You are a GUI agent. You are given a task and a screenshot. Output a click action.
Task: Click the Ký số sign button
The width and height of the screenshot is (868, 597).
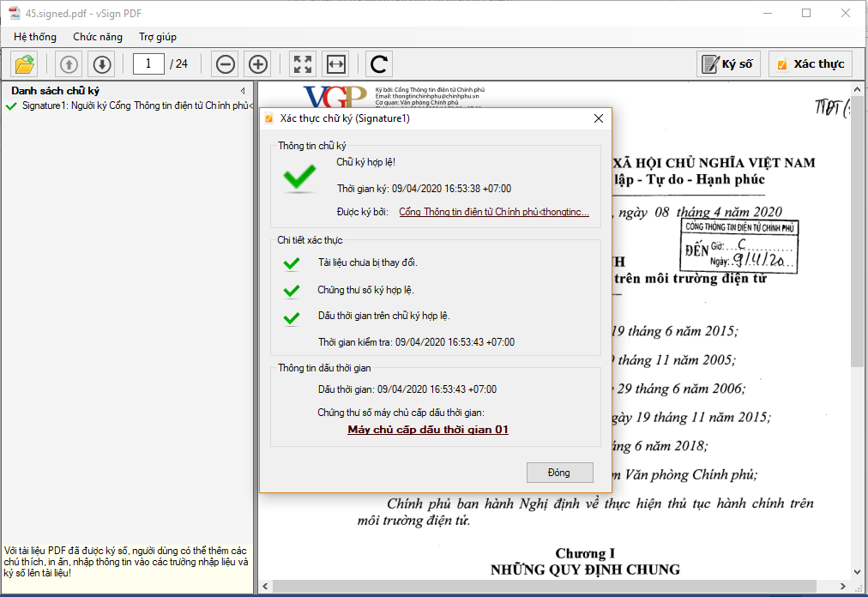(x=727, y=64)
